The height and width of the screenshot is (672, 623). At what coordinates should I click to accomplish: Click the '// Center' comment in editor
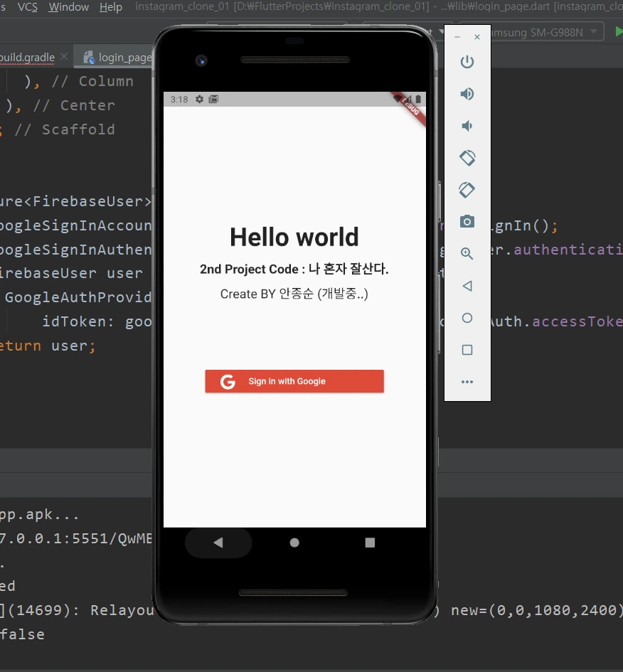click(74, 105)
